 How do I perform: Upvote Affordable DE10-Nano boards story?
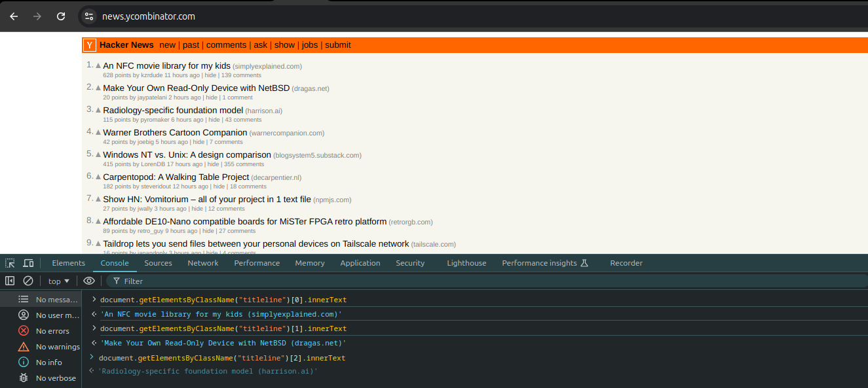click(x=98, y=222)
